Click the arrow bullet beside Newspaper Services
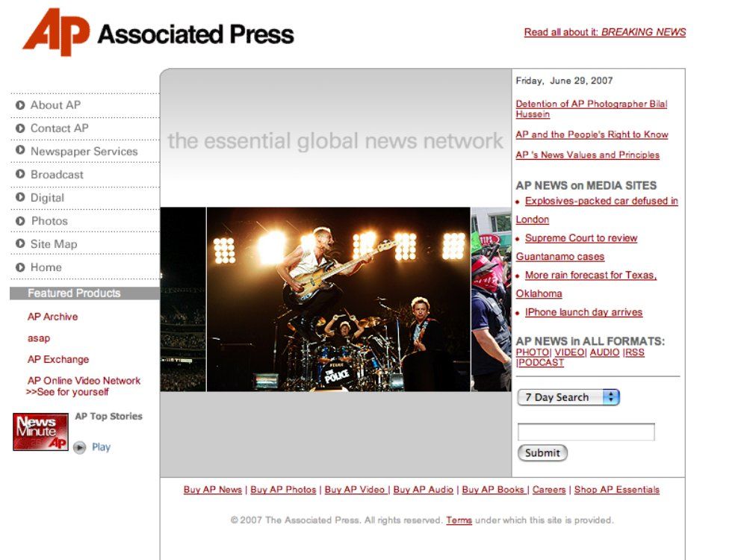The image size is (747, 560). coord(20,150)
